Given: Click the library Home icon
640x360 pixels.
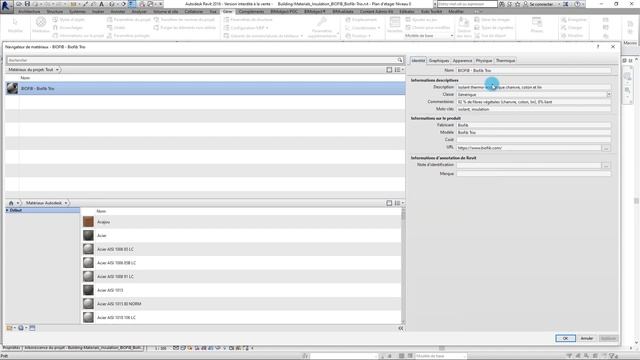Looking at the screenshot, I should pos(11,203).
